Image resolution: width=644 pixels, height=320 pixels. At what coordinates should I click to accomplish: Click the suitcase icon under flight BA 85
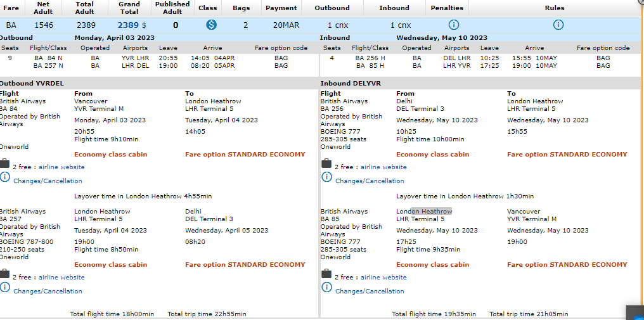tap(326, 274)
